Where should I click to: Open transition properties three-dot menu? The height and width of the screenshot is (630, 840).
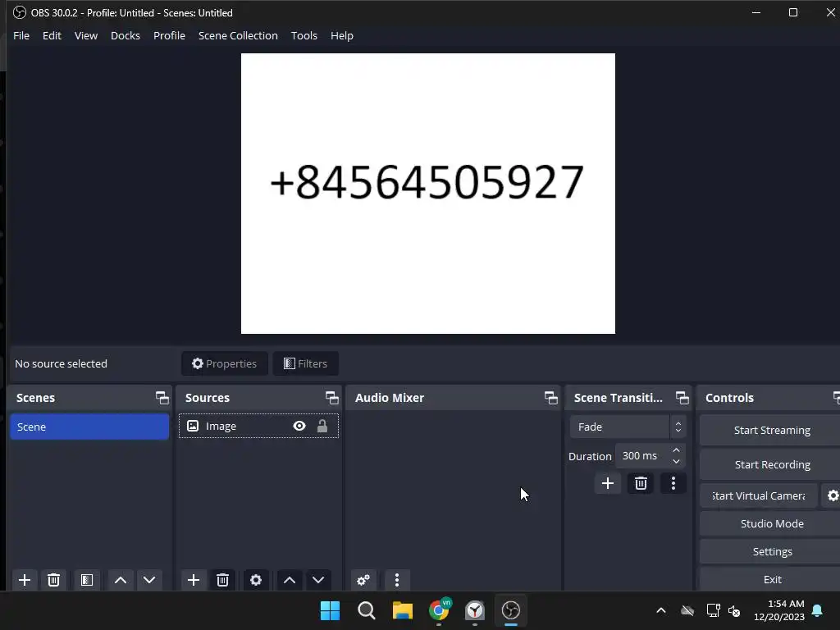tap(673, 483)
